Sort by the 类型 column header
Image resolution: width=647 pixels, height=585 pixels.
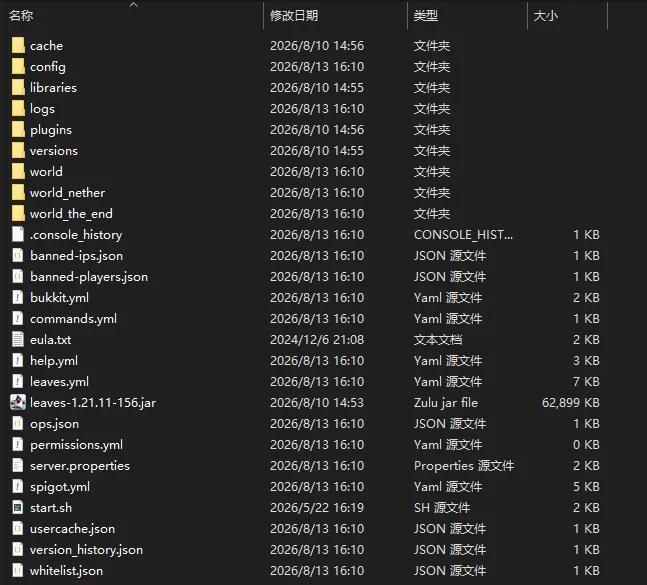point(426,16)
